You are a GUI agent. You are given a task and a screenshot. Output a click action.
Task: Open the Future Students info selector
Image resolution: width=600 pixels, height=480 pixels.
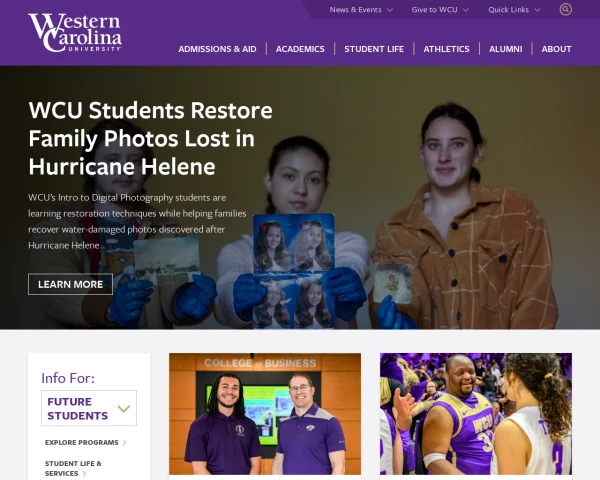[x=89, y=408]
